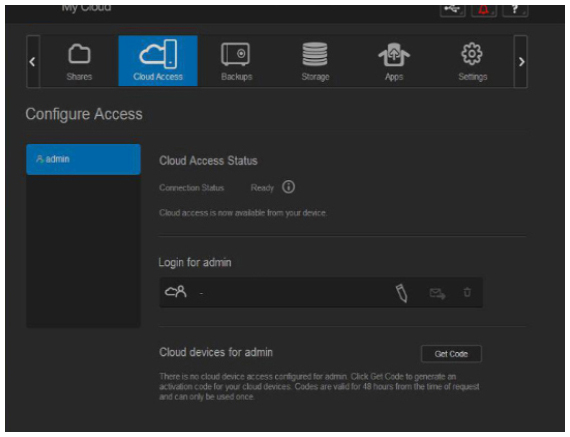Click the Connection Status info icon
Screen dimensions: 570x437
(x=289, y=187)
